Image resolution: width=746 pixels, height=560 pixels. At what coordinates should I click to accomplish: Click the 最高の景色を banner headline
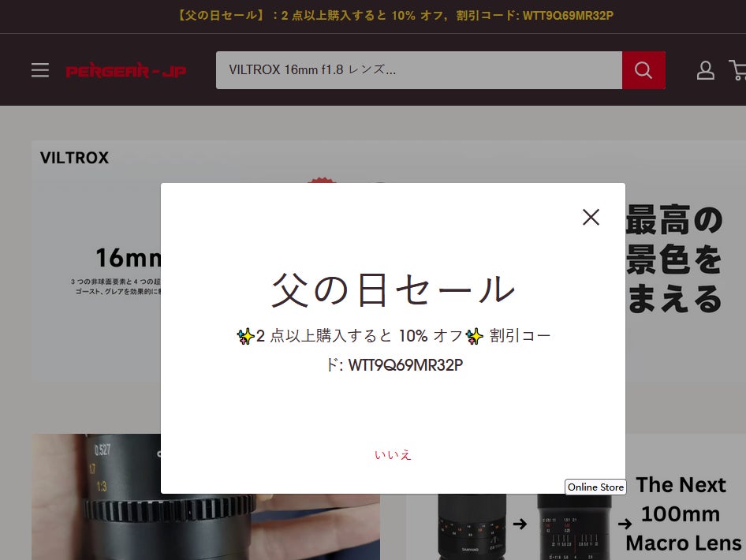pyautogui.click(x=675, y=259)
